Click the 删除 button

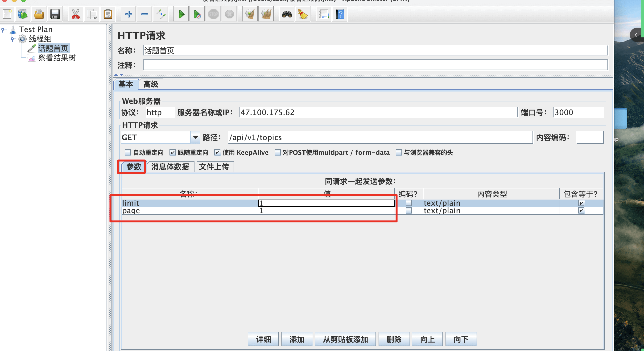pyautogui.click(x=393, y=339)
